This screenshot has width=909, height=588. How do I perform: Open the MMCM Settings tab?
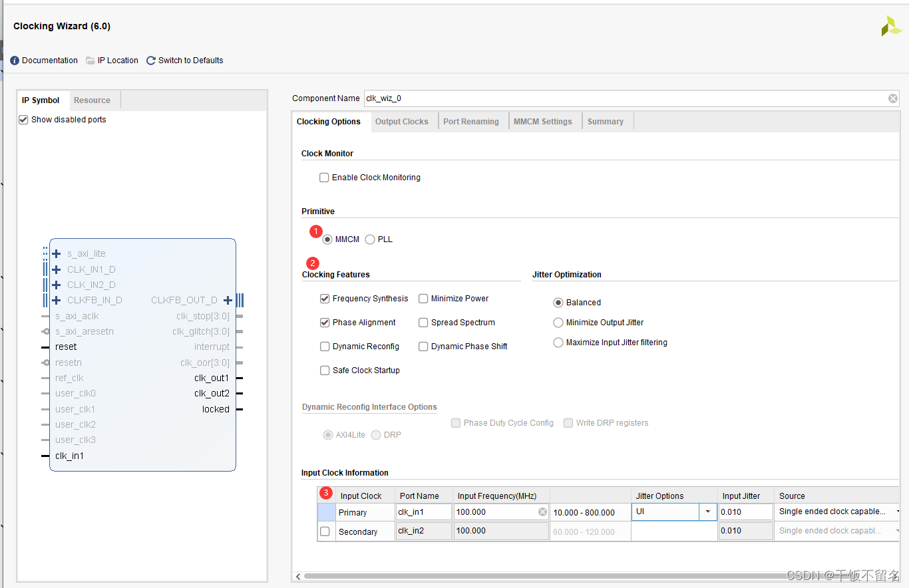[x=543, y=122]
